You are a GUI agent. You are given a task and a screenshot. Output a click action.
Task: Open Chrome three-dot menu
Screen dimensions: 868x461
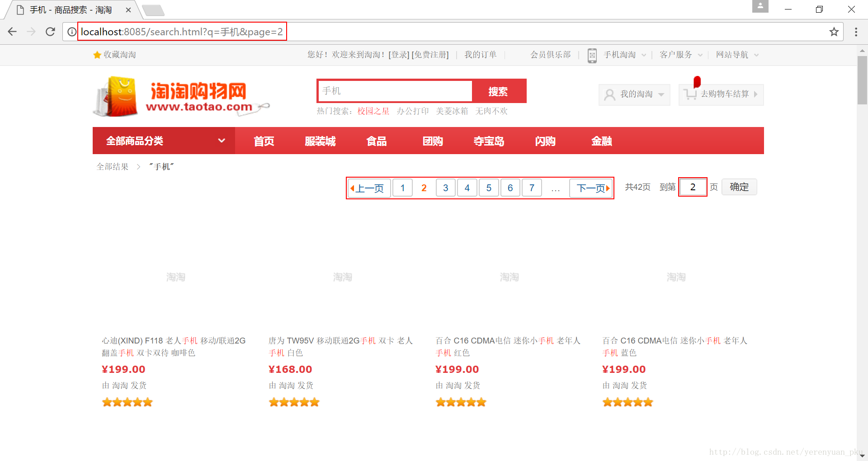[x=856, y=32]
